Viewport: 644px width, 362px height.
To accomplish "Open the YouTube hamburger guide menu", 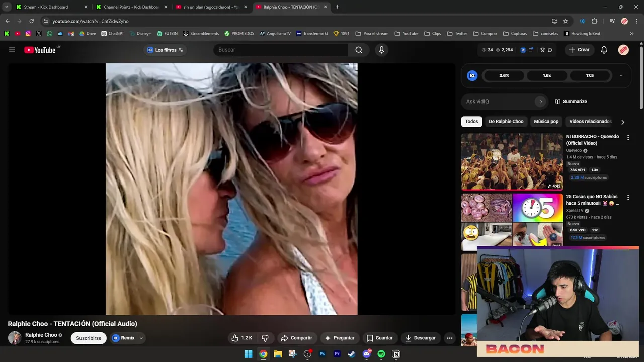I will click(12, 50).
